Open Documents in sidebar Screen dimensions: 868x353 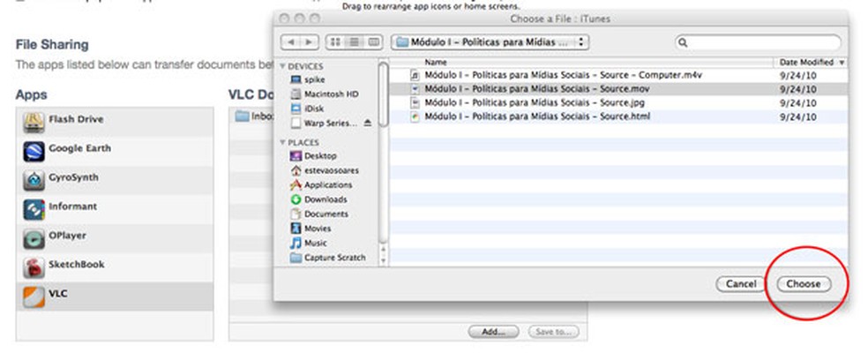(319, 214)
